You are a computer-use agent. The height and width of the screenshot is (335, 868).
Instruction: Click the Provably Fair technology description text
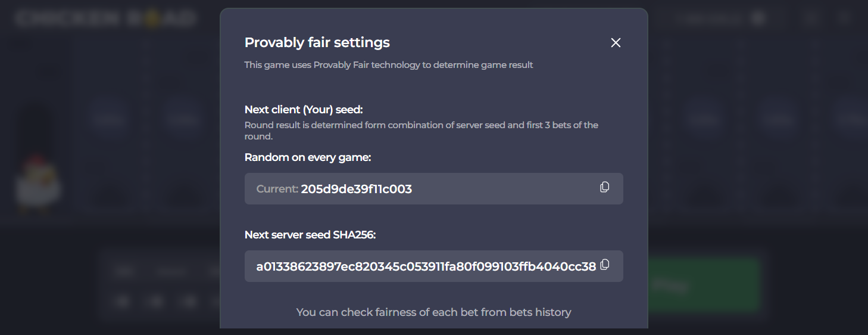click(389, 65)
